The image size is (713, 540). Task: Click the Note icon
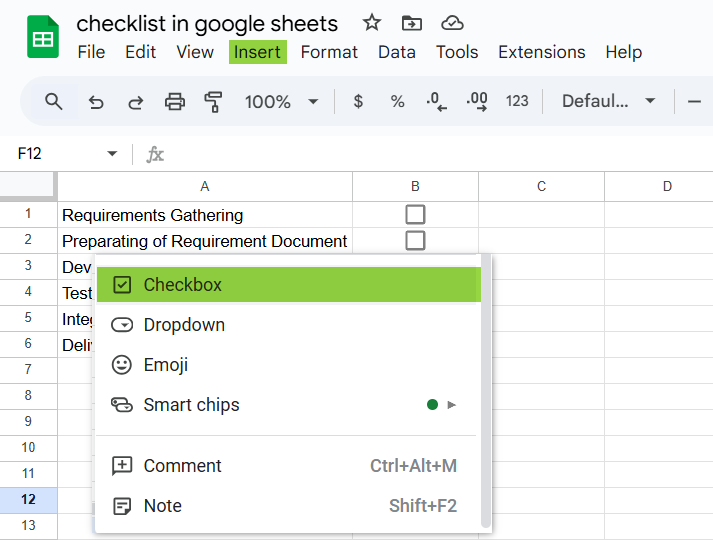pyautogui.click(x=122, y=506)
